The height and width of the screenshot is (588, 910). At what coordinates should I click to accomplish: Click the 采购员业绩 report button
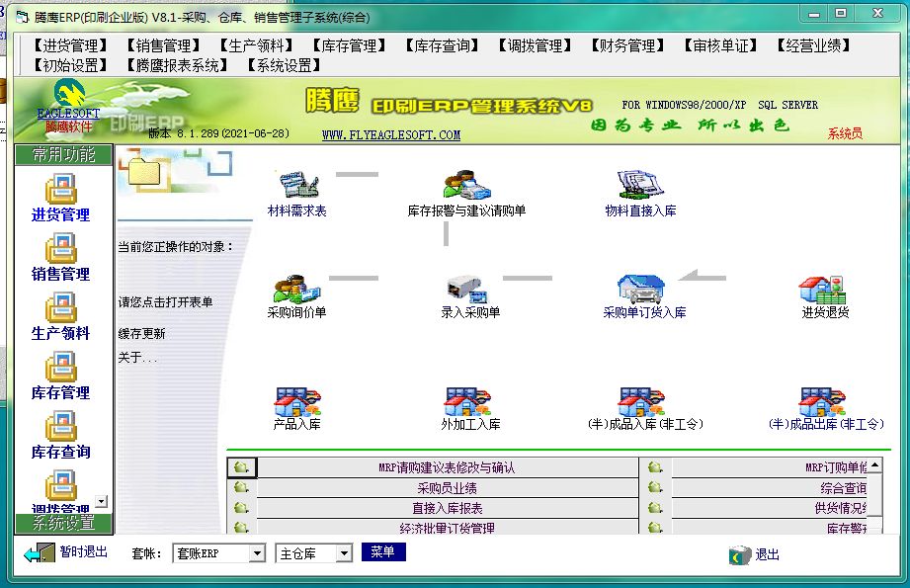447,488
